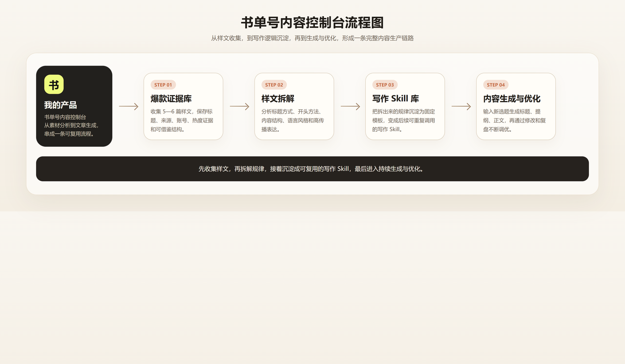Click the summary bar text 先收集样文
Viewport: 625px width, 364px height.
[x=312, y=169]
